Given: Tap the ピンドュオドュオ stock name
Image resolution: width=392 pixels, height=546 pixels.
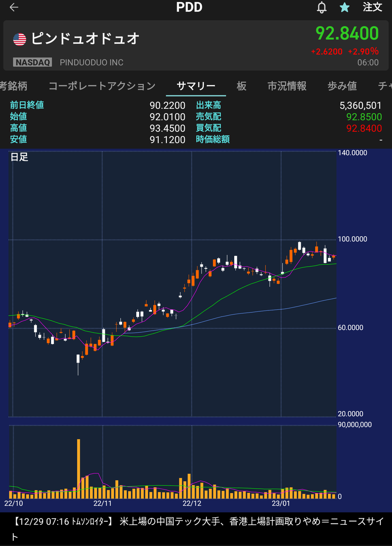Looking at the screenshot, I should pyautogui.click(x=85, y=39).
